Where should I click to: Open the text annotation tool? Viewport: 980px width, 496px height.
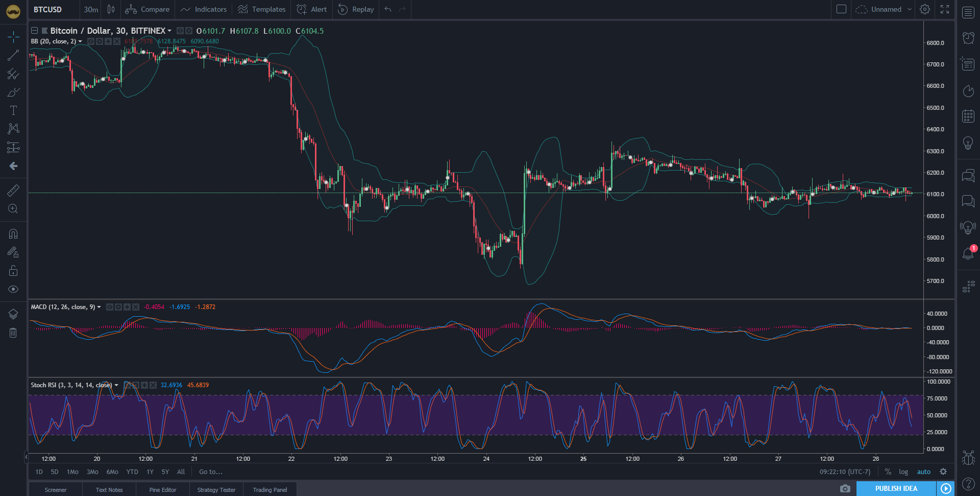pyautogui.click(x=13, y=110)
